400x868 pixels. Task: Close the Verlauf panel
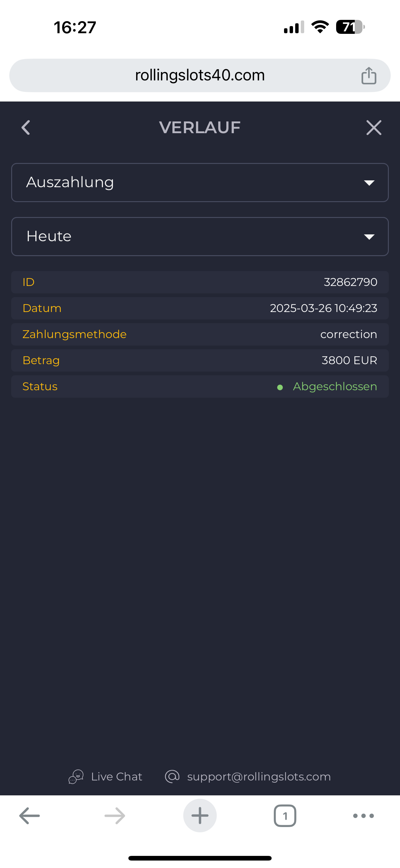[374, 128]
